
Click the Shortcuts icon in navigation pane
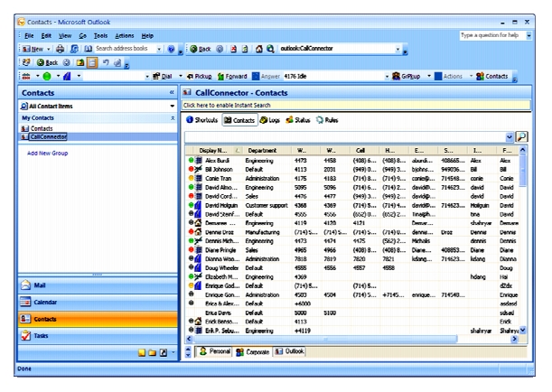[x=164, y=352]
